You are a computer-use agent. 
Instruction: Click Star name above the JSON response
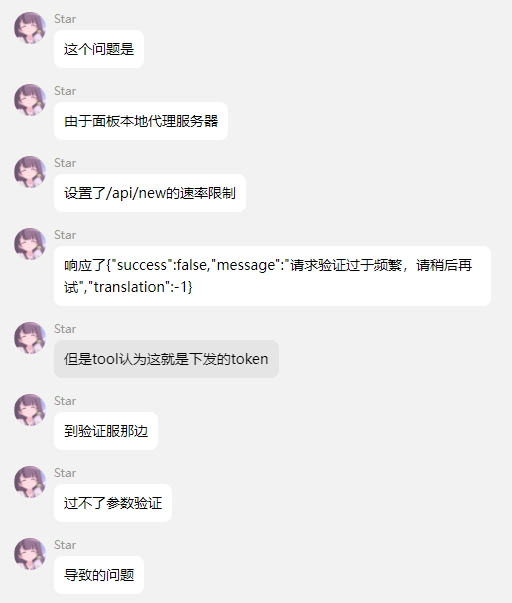pyautogui.click(x=65, y=235)
